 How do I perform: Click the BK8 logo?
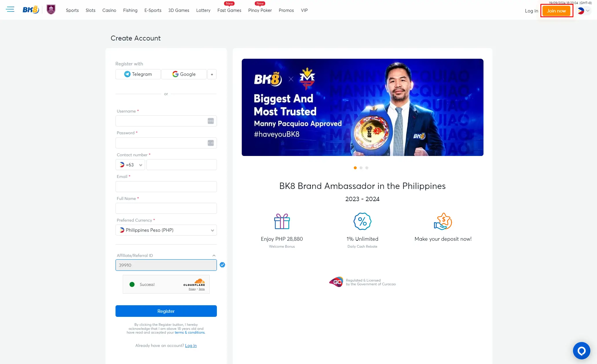pyautogui.click(x=30, y=9)
